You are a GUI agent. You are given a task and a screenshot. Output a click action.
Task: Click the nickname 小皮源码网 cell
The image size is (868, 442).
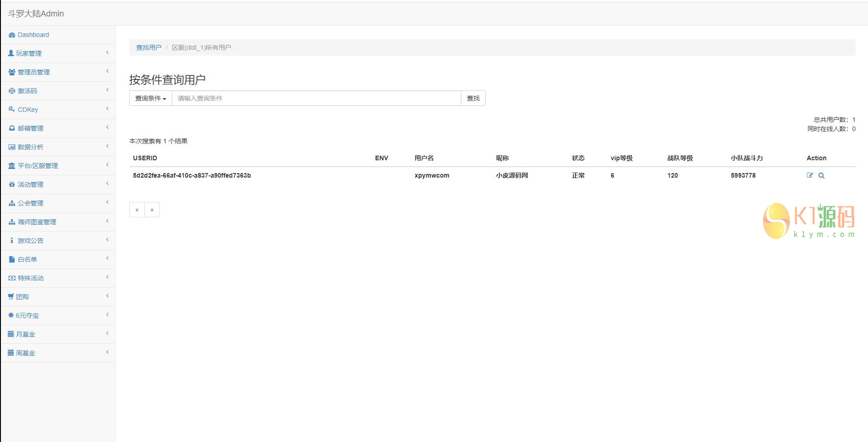pyautogui.click(x=512, y=175)
